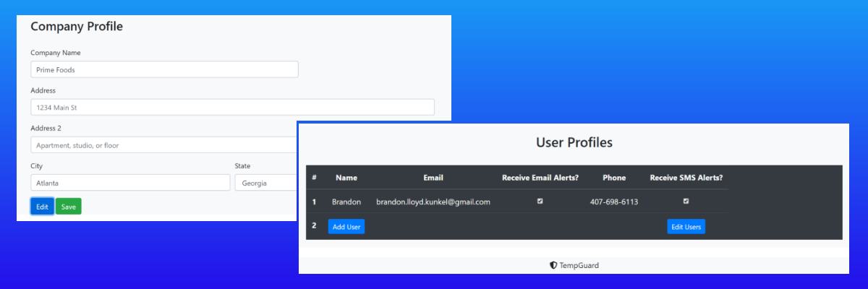The height and width of the screenshot is (289, 868).
Task: Click the phone number 407-698-6113
Action: click(x=614, y=202)
